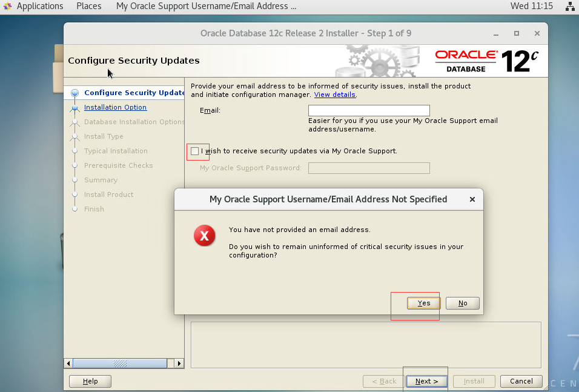Click Yes in the email warning dialog
The width and height of the screenshot is (579, 392).
click(423, 303)
